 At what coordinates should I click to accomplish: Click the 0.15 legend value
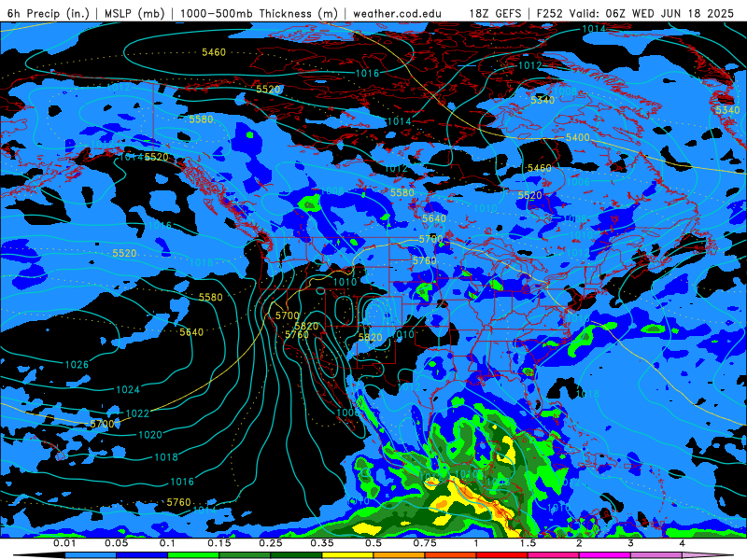click(219, 543)
